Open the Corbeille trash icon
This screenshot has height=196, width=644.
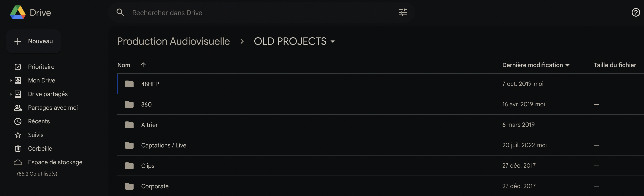18,149
